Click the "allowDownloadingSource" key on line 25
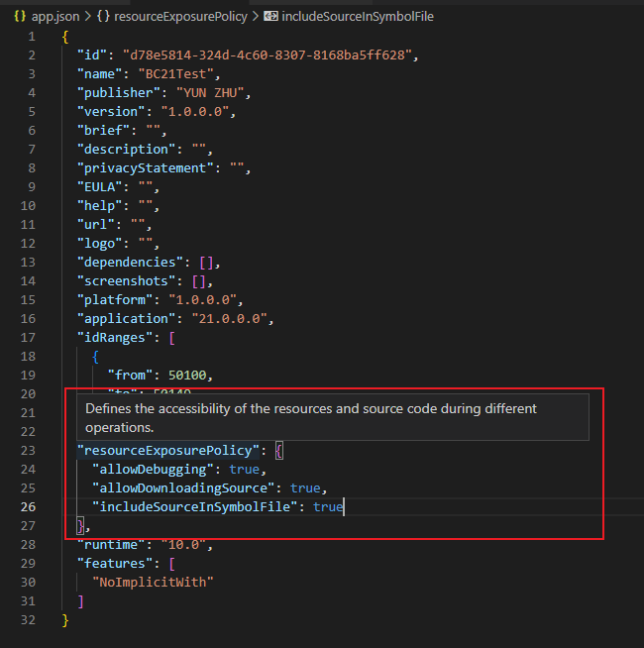Image resolution: width=644 pixels, height=648 pixels. tap(182, 488)
